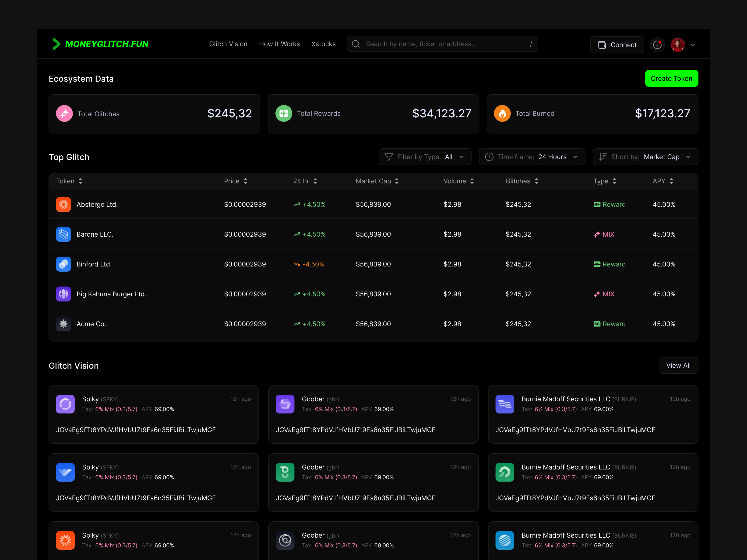
Task: Click the Total Glitches pink glitch icon
Action: 64,113
